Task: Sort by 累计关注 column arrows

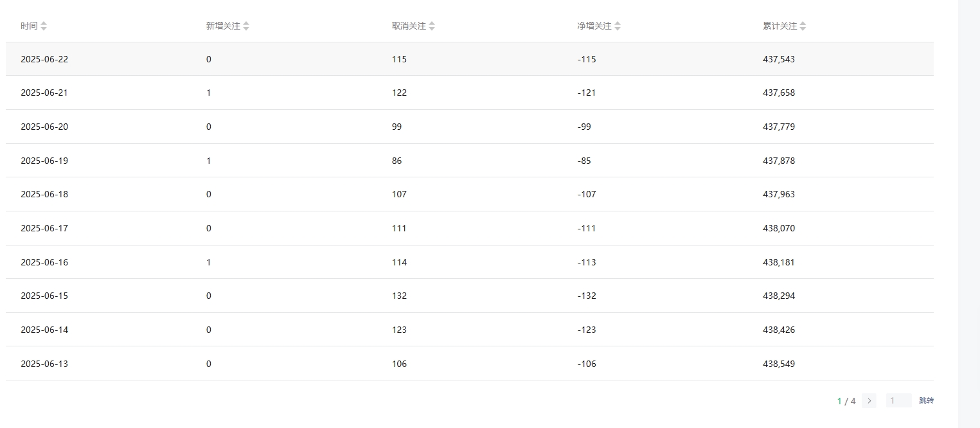Action: [x=803, y=26]
